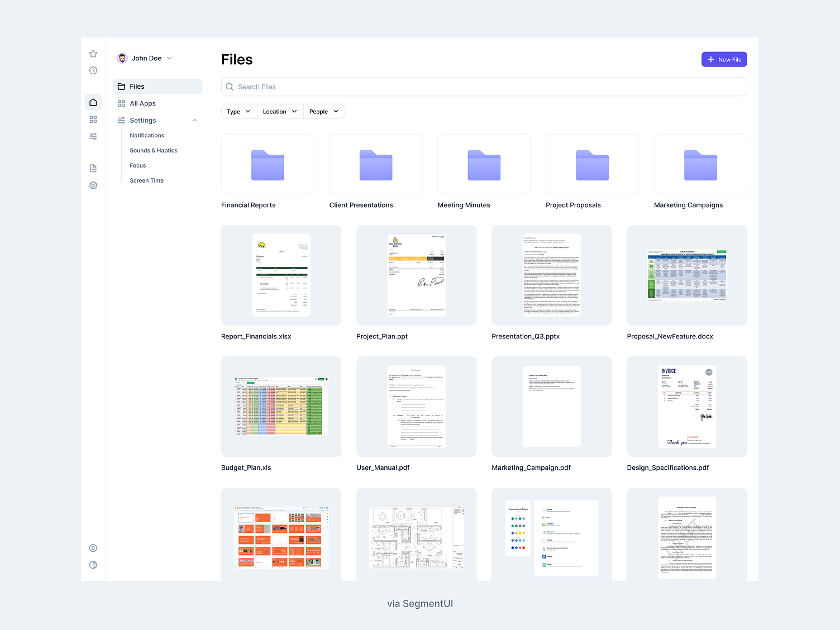Toggle dark mode with the contrast icon
The width and height of the screenshot is (840, 630).
pos(93,565)
